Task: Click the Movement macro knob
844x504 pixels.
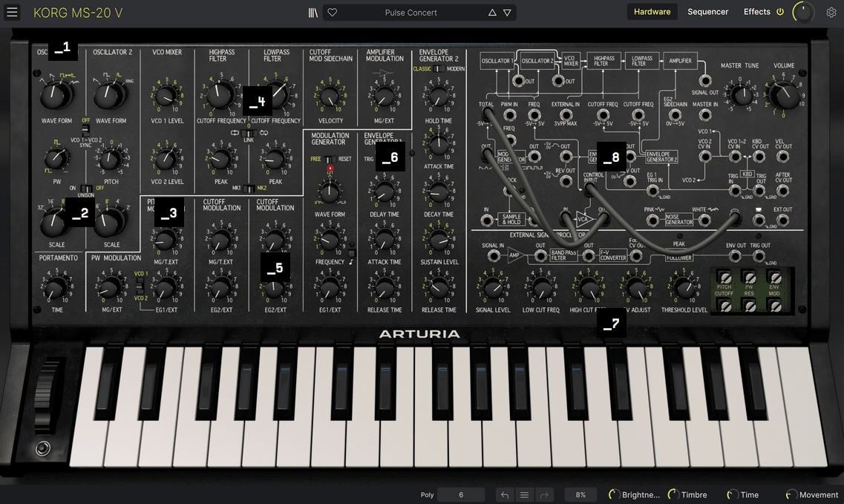Action: coord(791,495)
